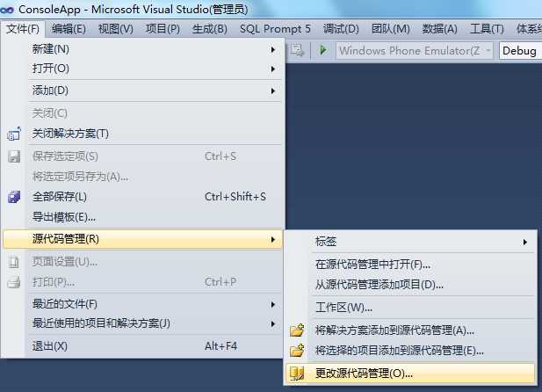Expand the 添加(D) submenu
The width and height of the screenshot is (542, 392).
point(142,91)
